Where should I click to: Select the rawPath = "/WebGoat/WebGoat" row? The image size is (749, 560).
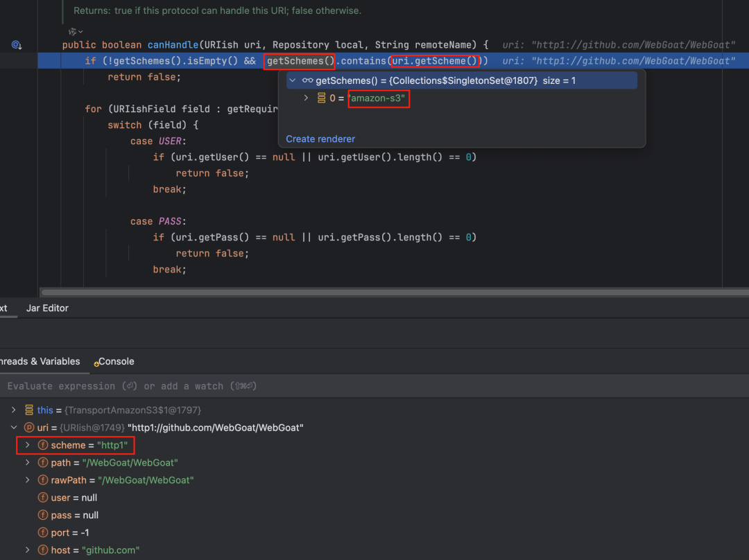coord(374,480)
